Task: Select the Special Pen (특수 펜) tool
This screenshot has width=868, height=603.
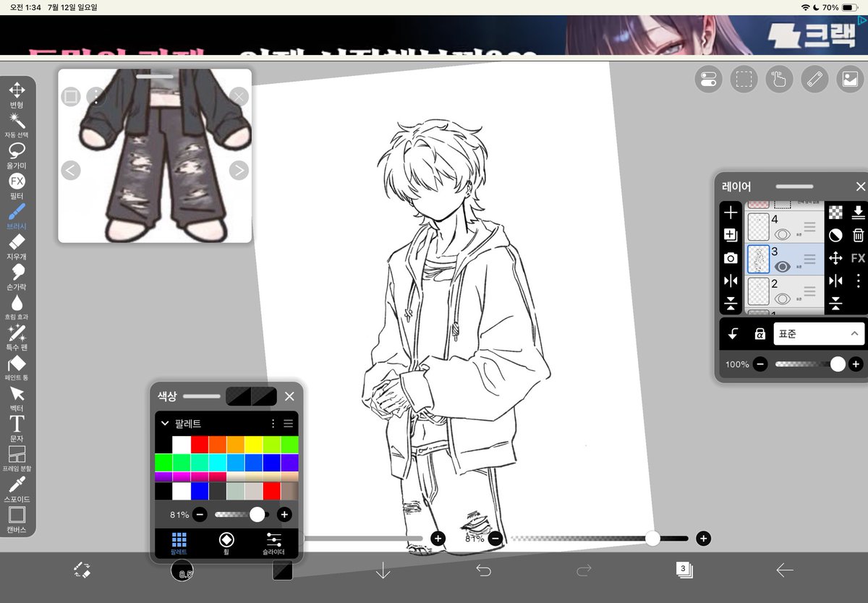Action: pyautogui.click(x=17, y=337)
